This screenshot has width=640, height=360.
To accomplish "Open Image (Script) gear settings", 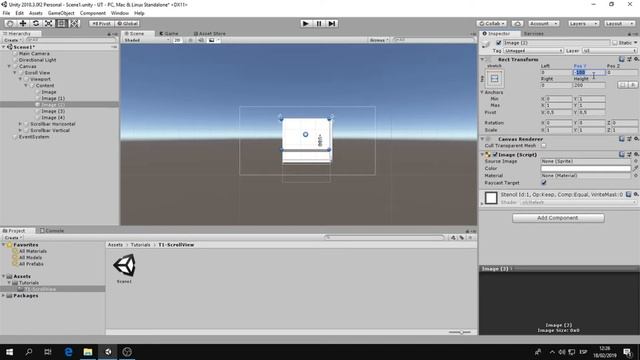I will pos(636,154).
